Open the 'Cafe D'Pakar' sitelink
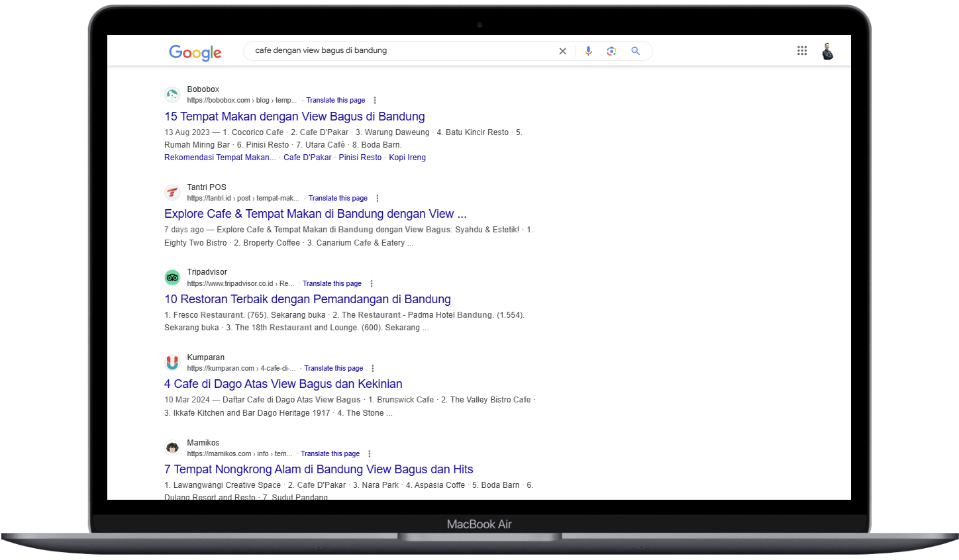This screenshot has height=560, width=959. [x=307, y=158]
